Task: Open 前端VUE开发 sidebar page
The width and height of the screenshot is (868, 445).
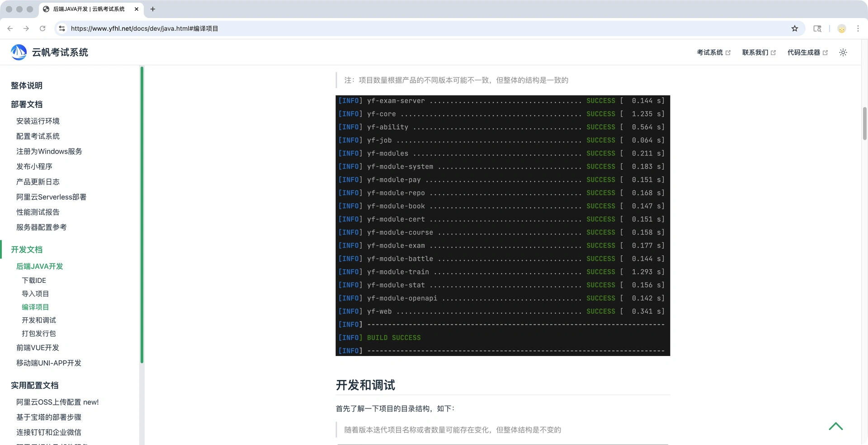Action: (x=38, y=347)
